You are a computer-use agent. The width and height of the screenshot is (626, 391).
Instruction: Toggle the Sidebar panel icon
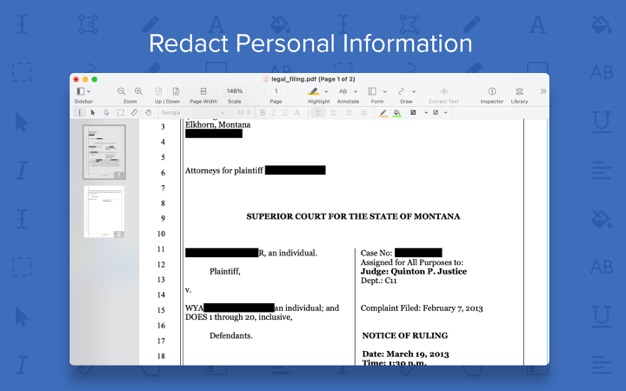(81, 91)
